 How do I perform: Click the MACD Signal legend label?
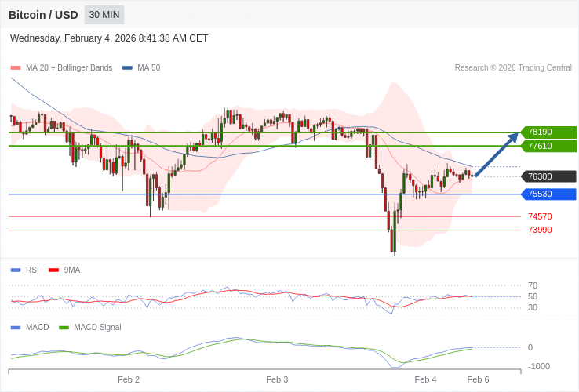[x=97, y=328]
